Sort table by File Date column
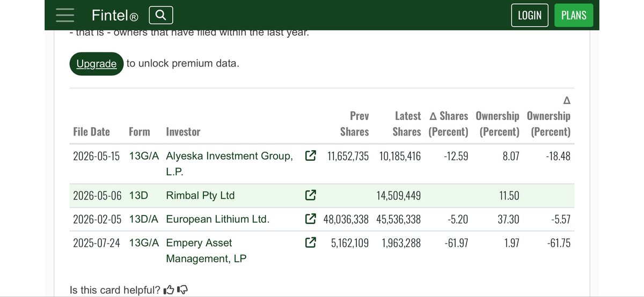 point(91,132)
